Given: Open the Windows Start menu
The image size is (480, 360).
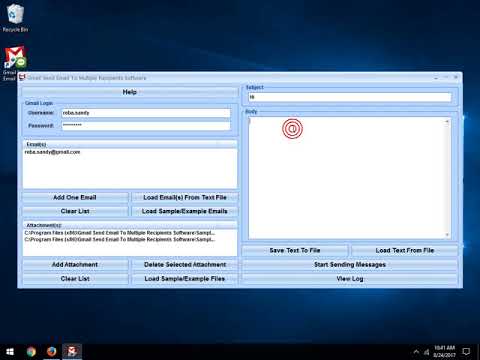Looking at the screenshot, I should (10, 352).
